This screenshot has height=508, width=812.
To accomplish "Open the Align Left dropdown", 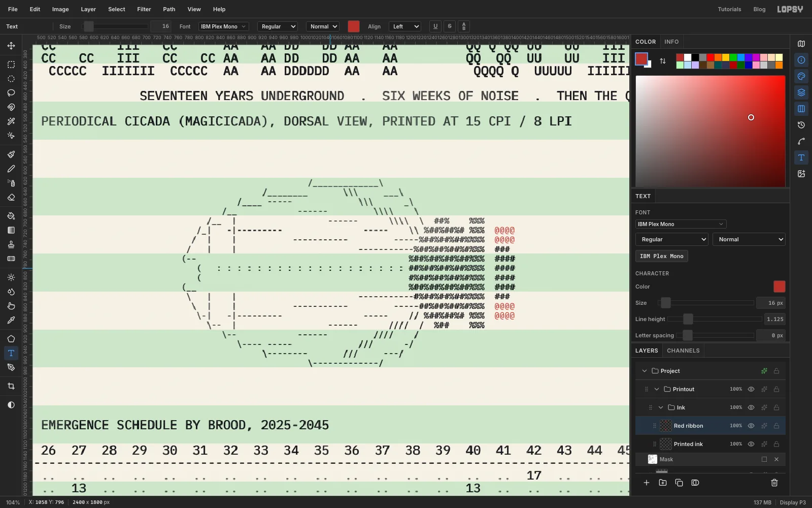I will [x=405, y=26].
